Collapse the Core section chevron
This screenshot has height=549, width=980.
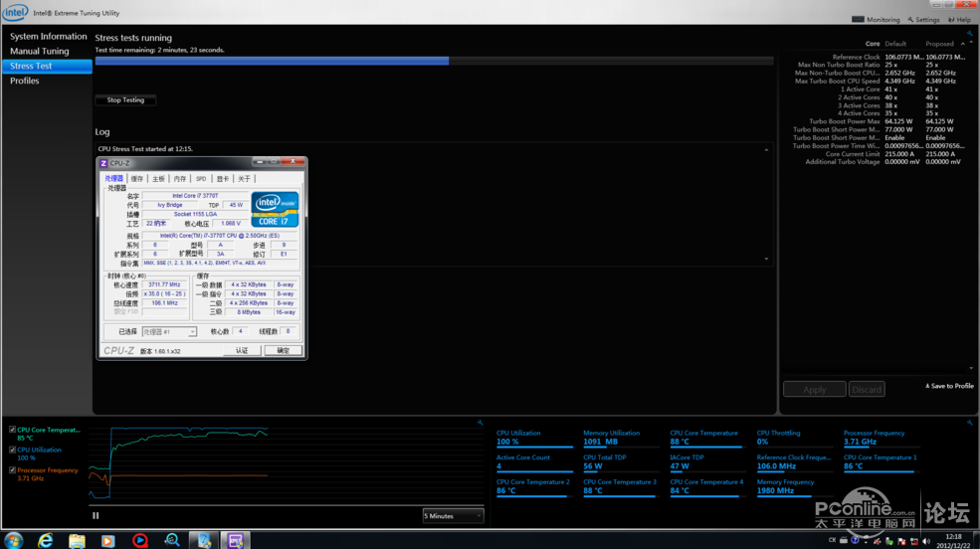point(962,44)
